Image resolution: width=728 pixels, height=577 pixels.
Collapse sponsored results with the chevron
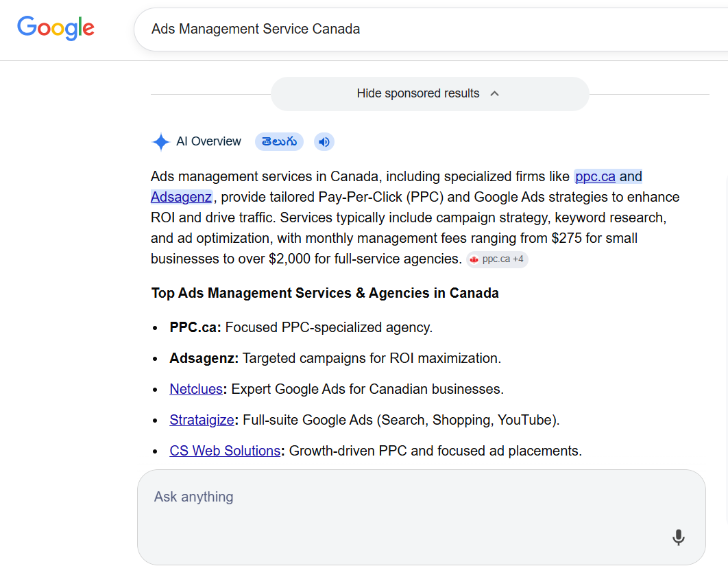494,94
